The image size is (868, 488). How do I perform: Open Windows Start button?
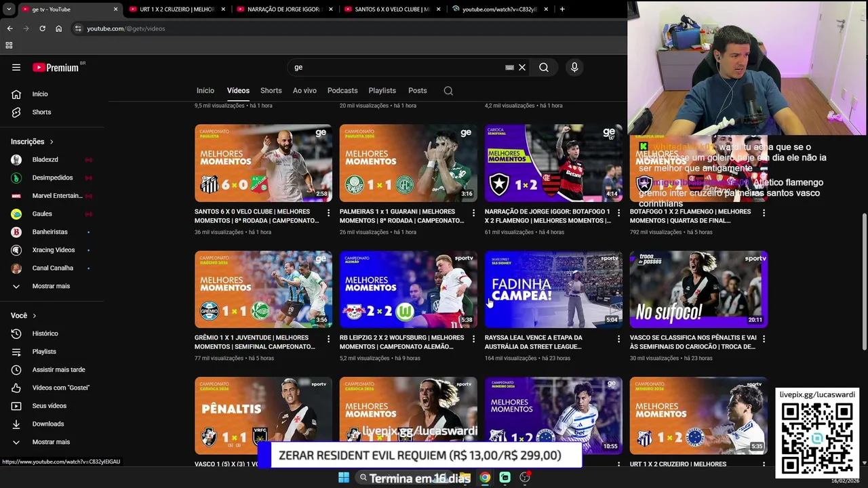344,478
